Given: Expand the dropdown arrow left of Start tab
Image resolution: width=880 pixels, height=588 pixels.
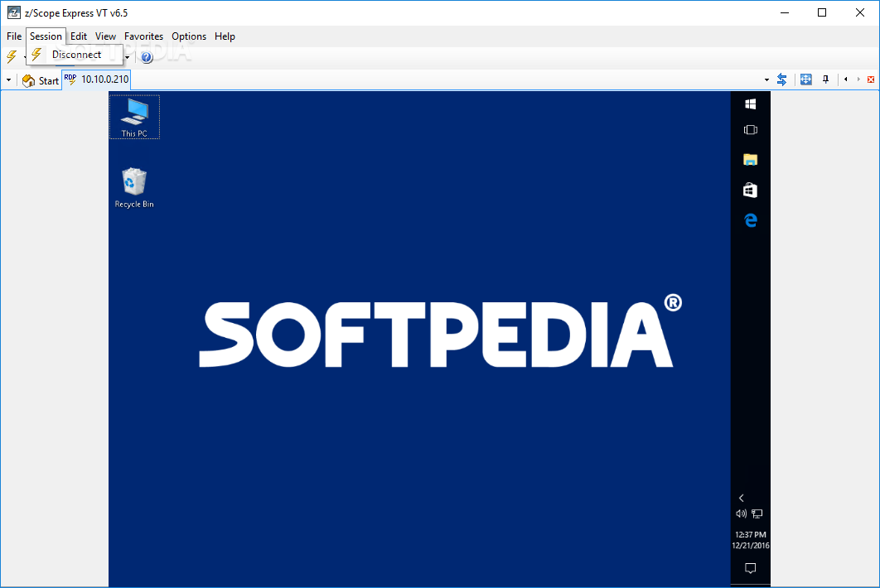Looking at the screenshot, I should coord(8,80).
